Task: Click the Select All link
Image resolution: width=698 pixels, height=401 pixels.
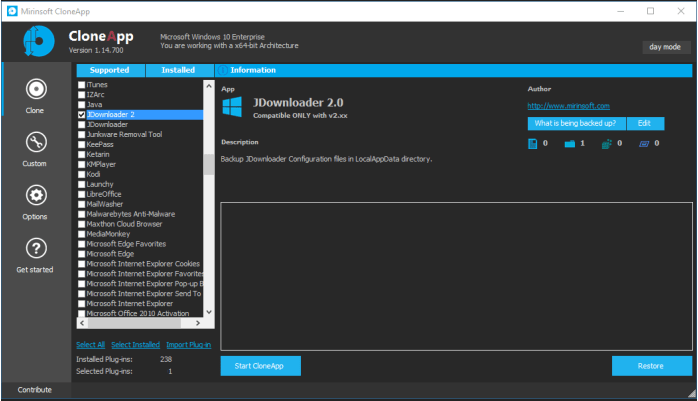Action: pos(90,345)
